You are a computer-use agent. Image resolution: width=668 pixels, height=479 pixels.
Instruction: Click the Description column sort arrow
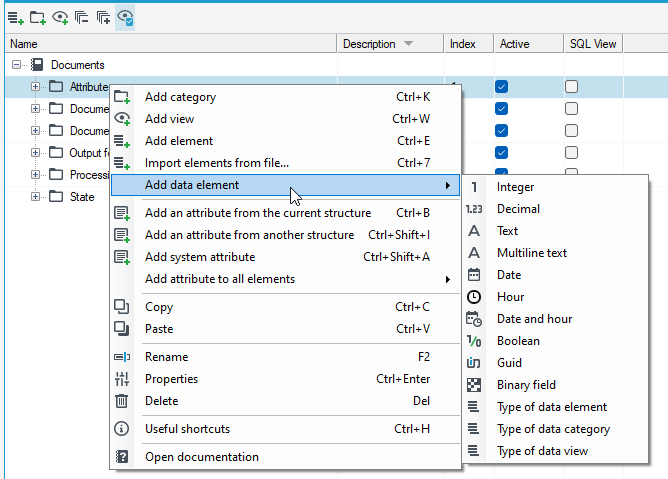[x=408, y=44]
